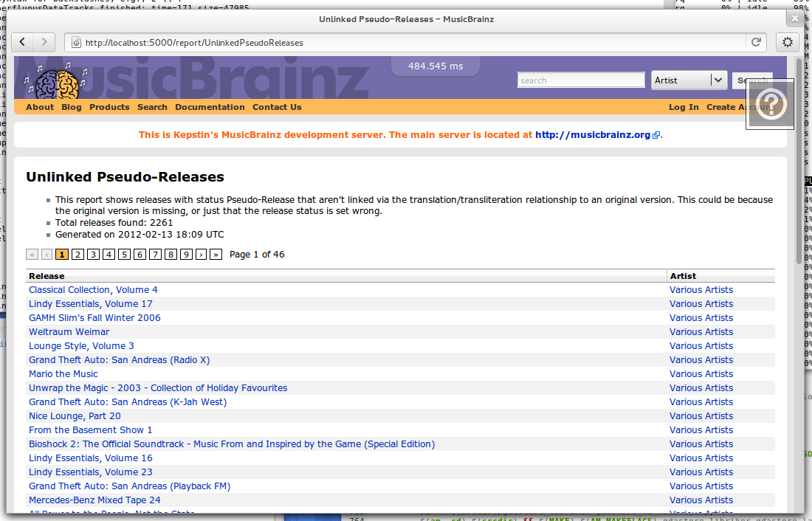This screenshot has width=812, height=521.
Task: Go to results page 2
Action: point(78,255)
